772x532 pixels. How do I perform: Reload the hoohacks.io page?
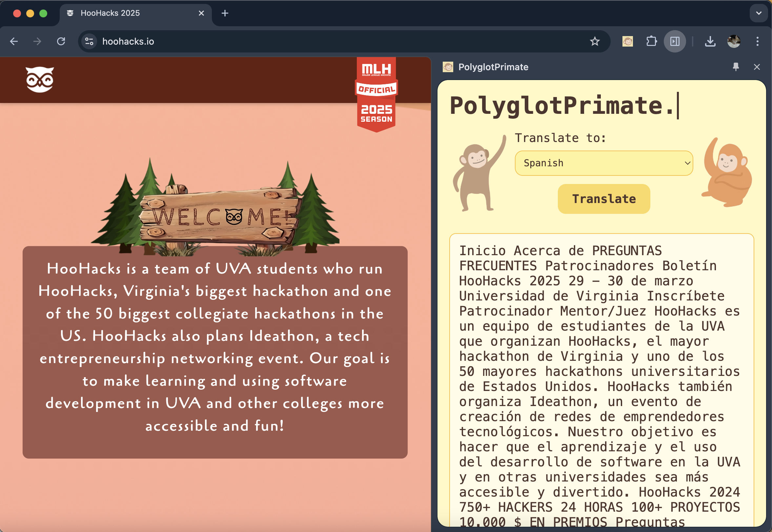tap(61, 41)
